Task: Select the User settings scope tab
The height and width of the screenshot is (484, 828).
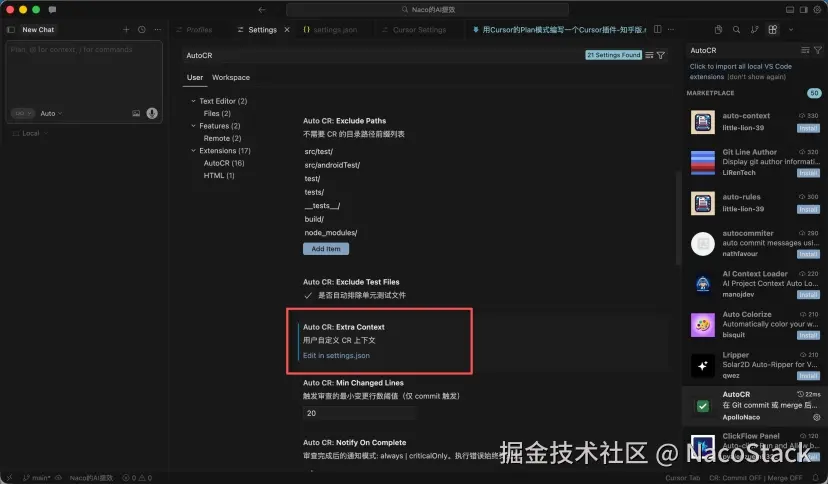Action: pyautogui.click(x=195, y=77)
